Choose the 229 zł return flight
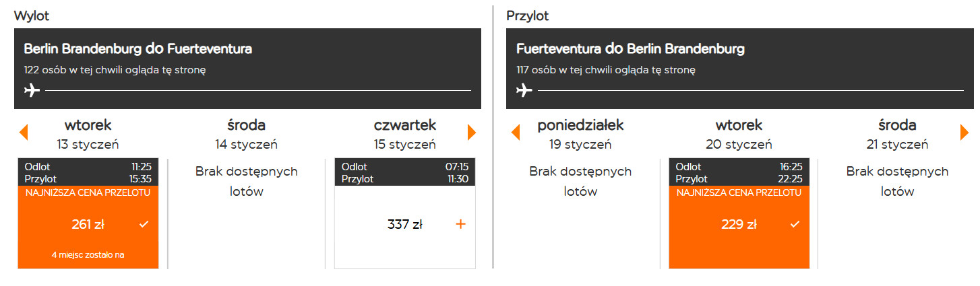Viewport: 980px width, 286px height. point(739,225)
